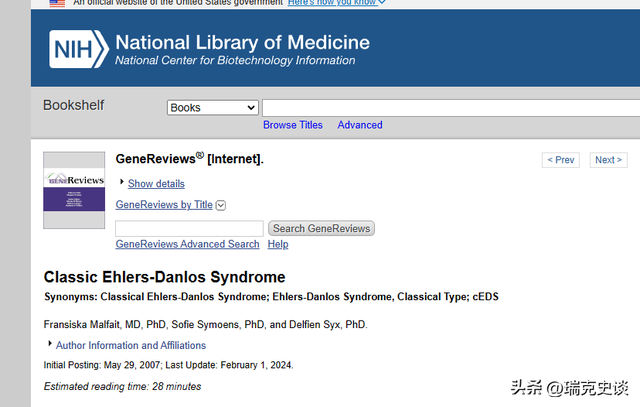The width and height of the screenshot is (640, 407).
Task: Open the Books database dropdown
Action: point(212,108)
